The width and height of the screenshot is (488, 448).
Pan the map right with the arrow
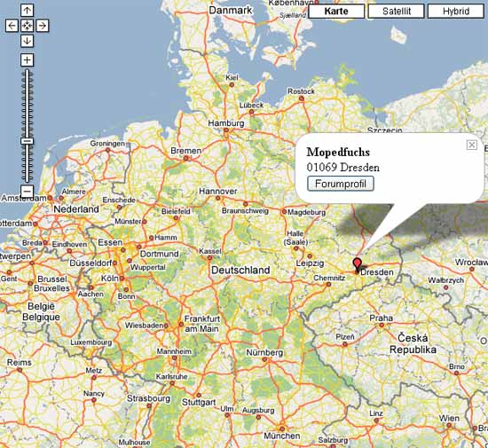pos(43,26)
